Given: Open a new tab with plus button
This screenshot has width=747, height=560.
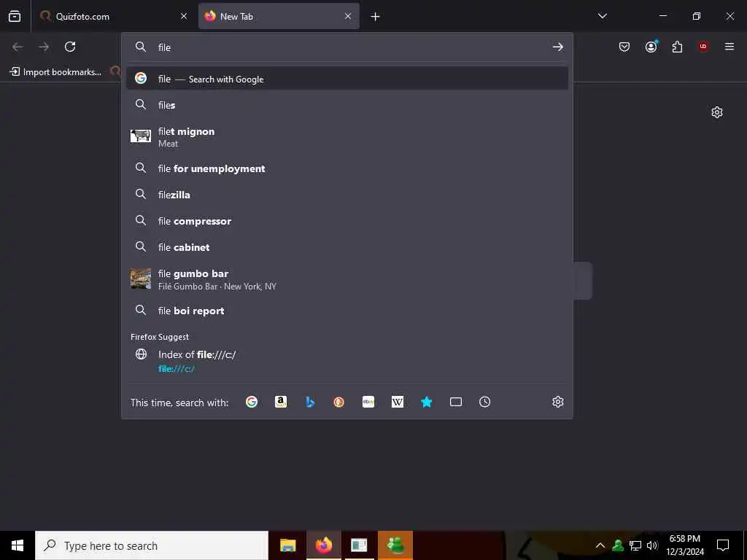Looking at the screenshot, I should 376,17.
